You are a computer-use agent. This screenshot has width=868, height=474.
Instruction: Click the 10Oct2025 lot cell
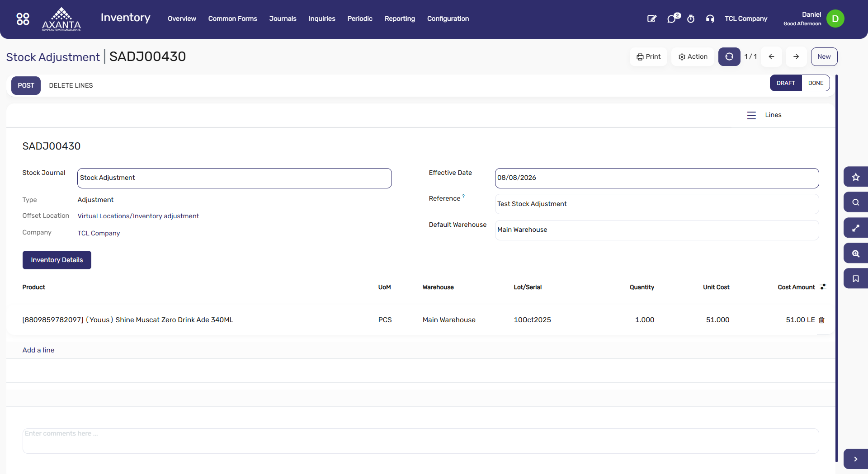point(532,320)
